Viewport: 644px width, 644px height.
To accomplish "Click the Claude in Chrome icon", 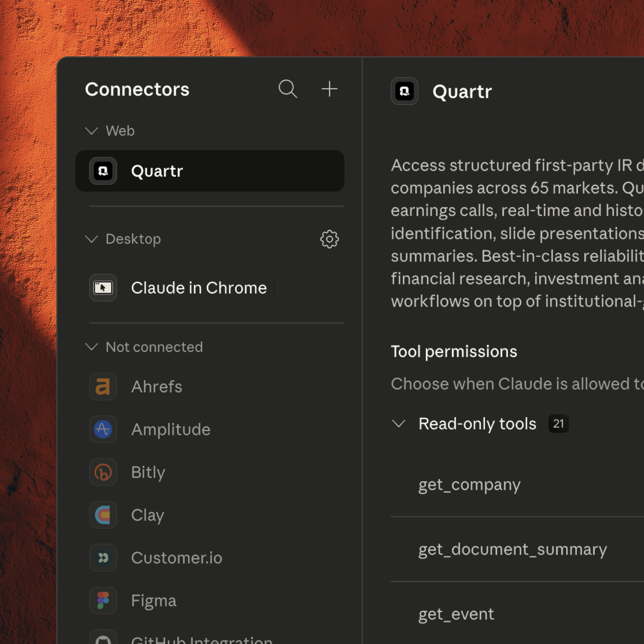I will [x=103, y=288].
